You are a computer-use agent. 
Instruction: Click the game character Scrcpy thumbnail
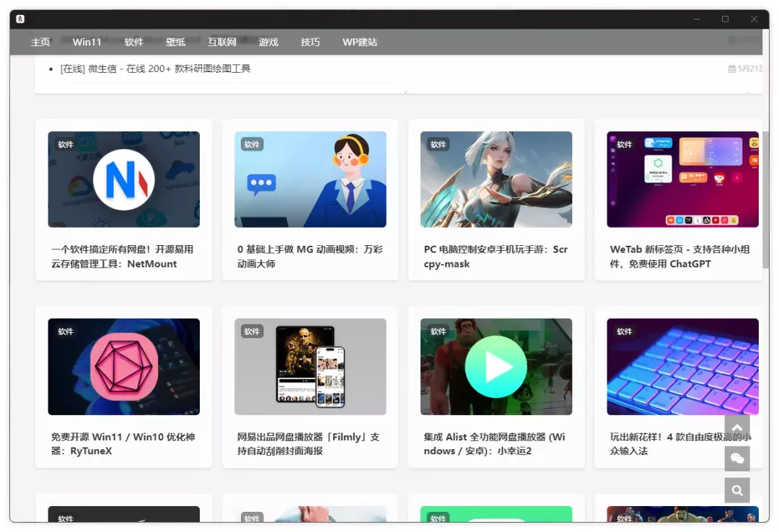click(496, 179)
